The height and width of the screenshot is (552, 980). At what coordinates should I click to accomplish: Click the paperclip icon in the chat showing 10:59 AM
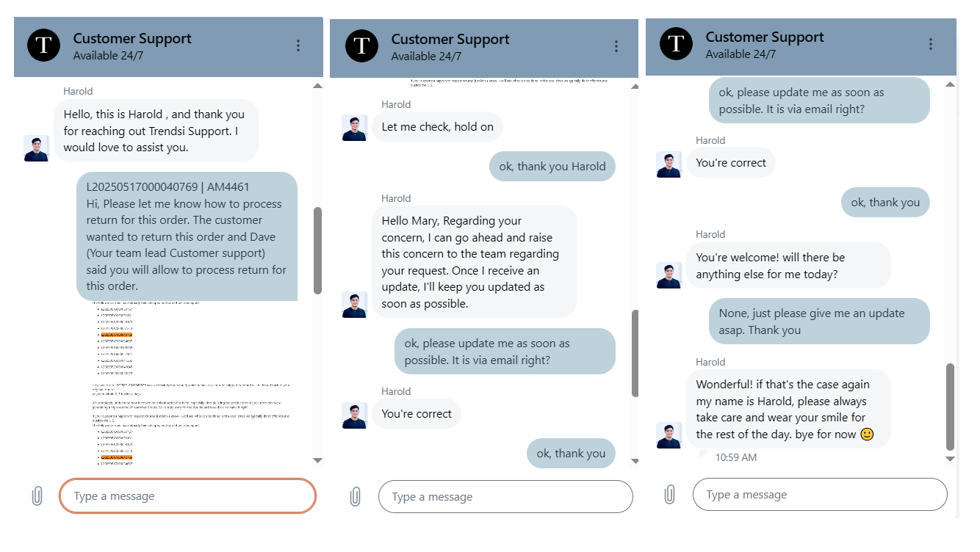(669, 494)
